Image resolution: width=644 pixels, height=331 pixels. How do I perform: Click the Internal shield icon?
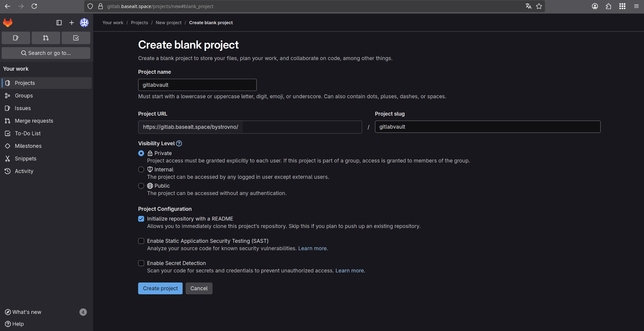pos(150,169)
